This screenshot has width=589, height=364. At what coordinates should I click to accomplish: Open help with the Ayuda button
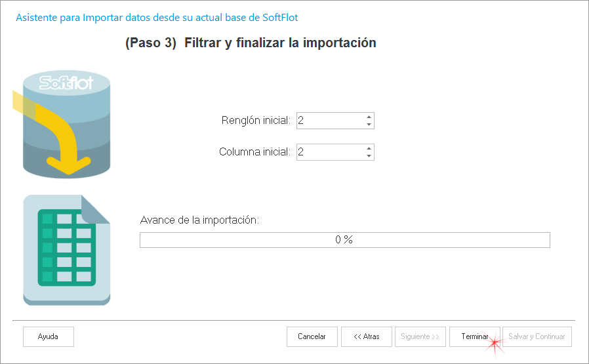tap(48, 336)
